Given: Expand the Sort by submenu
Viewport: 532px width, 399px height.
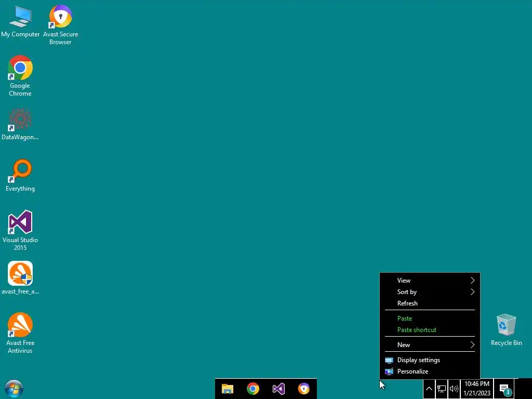Looking at the screenshot, I should pyautogui.click(x=430, y=292).
